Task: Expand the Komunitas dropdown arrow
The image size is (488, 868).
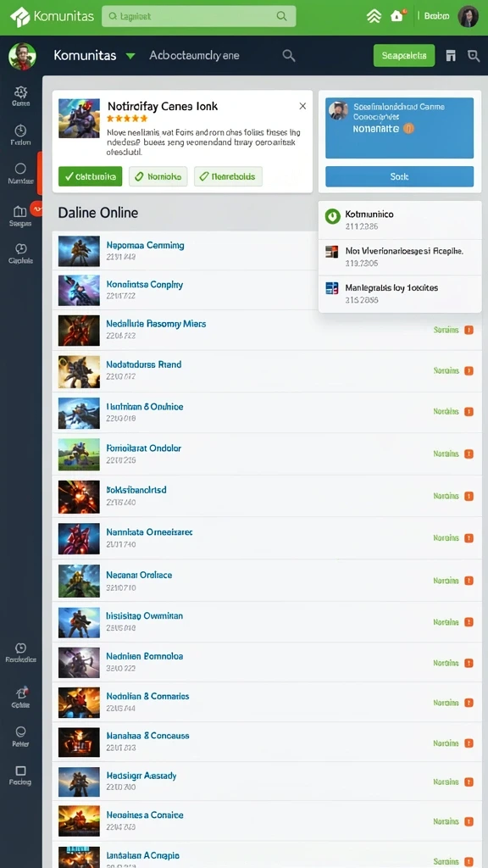Action: [130, 56]
